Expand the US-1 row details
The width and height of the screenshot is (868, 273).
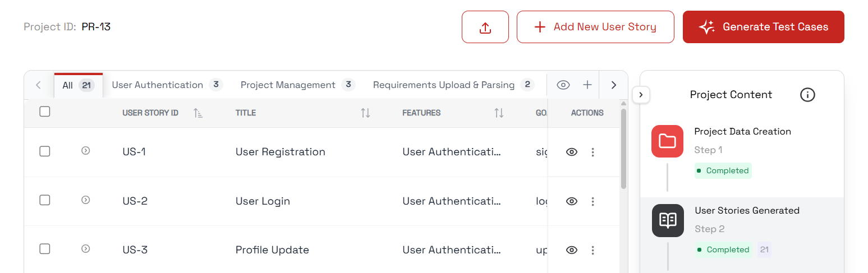[86, 150]
